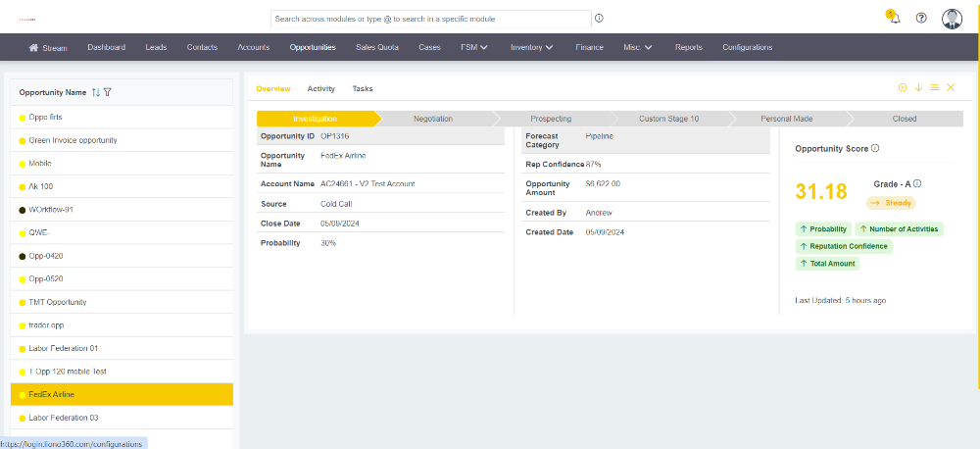Click the sort icon beside Opportunity Name
The image size is (980, 449).
(x=96, y=92)
